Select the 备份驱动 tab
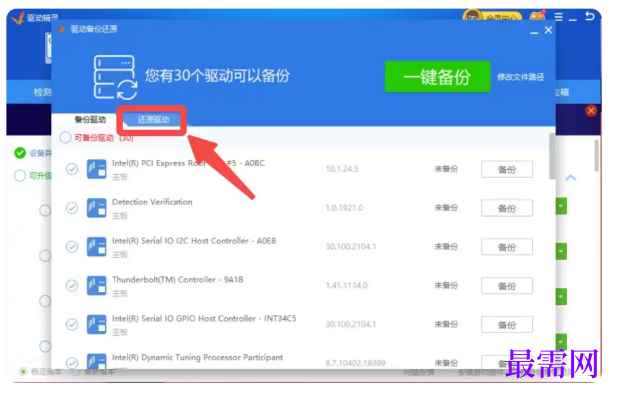Image resolution: width=617 pixels, height=395 pixels. coord(90,120)
